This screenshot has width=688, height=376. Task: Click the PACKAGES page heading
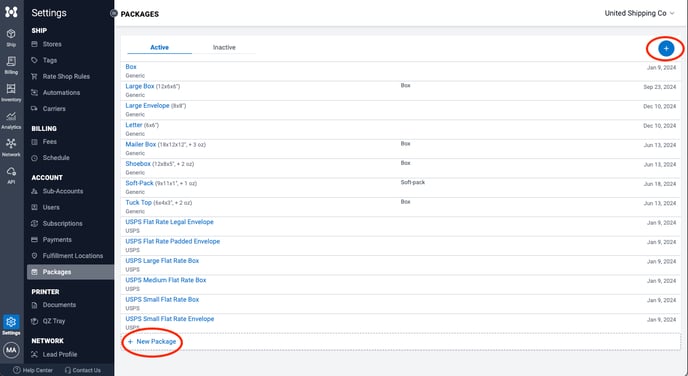pos(140,14)
